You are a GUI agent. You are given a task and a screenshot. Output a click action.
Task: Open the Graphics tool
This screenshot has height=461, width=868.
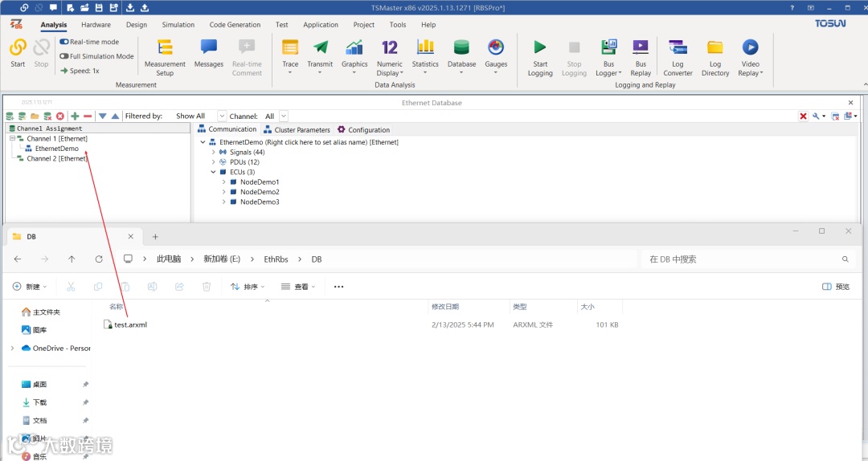pos(354,56)
